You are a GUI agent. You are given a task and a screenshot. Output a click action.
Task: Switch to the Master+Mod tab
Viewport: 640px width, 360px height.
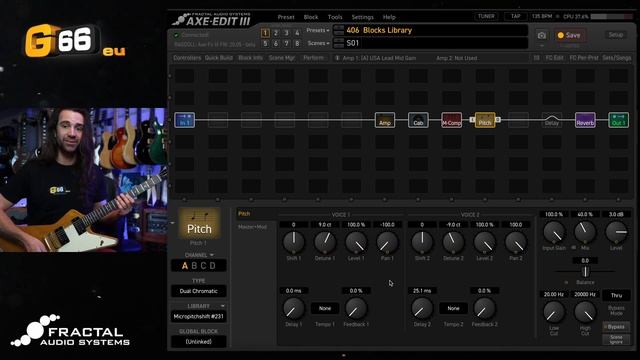(x=252, y=227)
